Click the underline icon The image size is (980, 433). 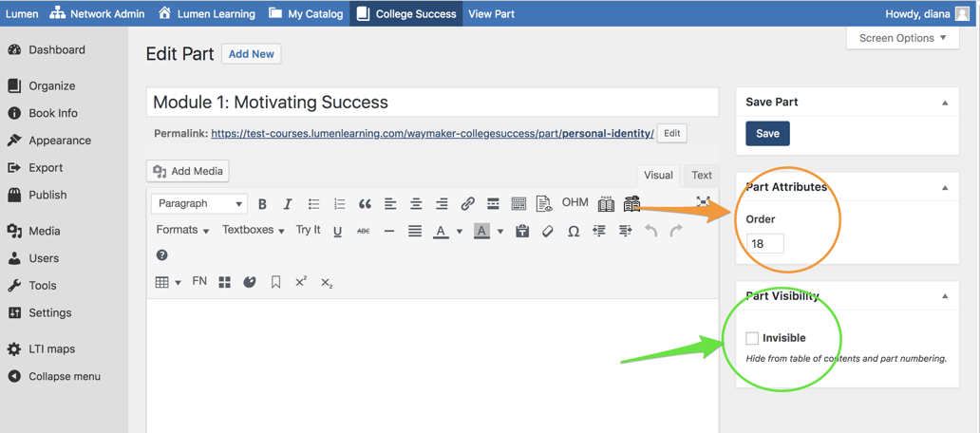point(337,231)
